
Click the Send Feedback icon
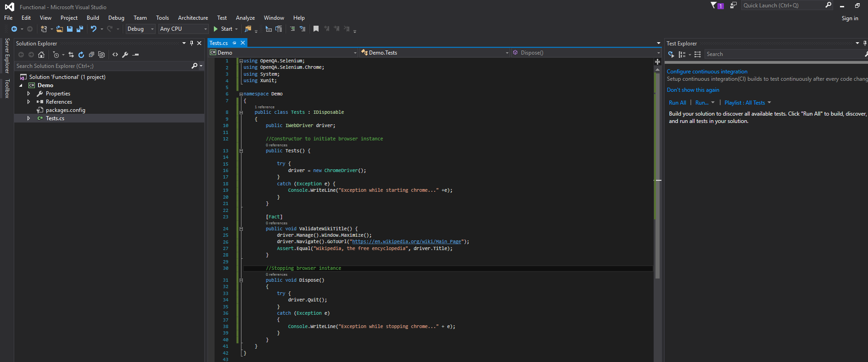pos(734,6)
